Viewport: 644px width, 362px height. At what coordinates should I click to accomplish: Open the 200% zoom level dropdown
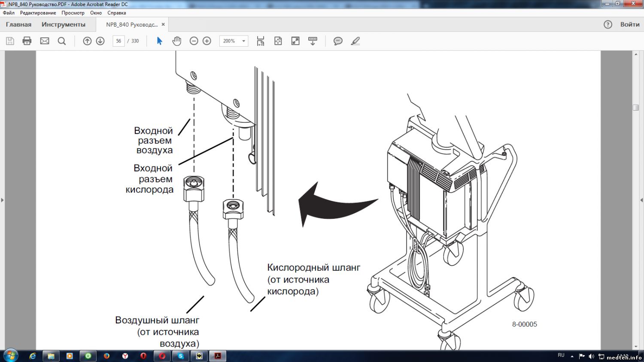tap(243, 41)
